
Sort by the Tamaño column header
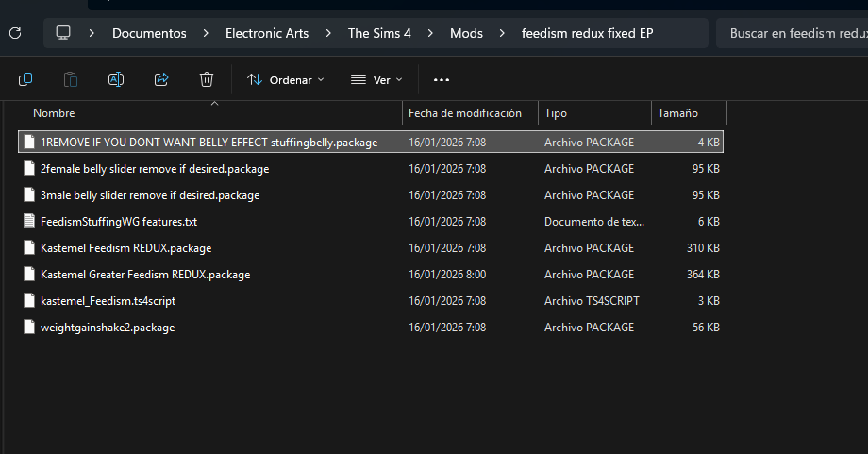677,113
